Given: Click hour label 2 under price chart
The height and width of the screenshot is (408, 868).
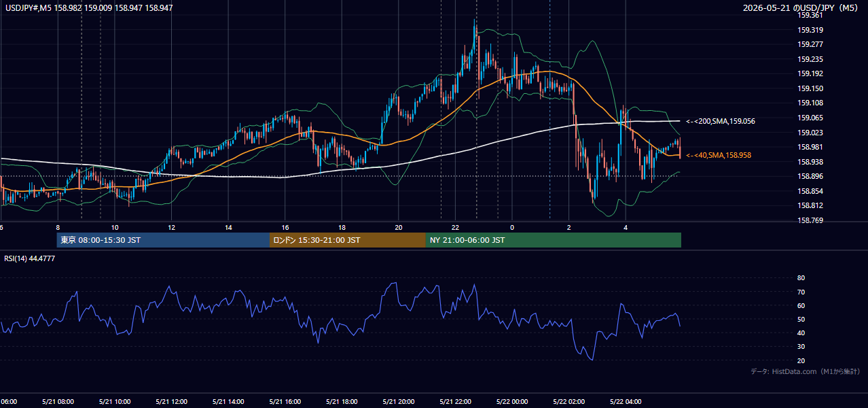Looking at the screenshot, I should tap(569, 227).
